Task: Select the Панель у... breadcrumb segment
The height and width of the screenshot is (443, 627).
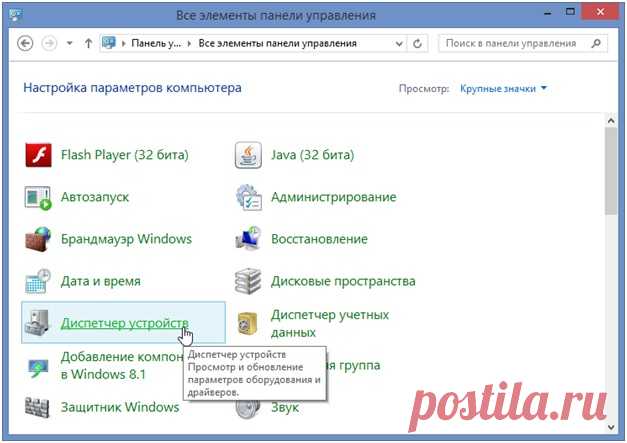Action: pos(156,43)
